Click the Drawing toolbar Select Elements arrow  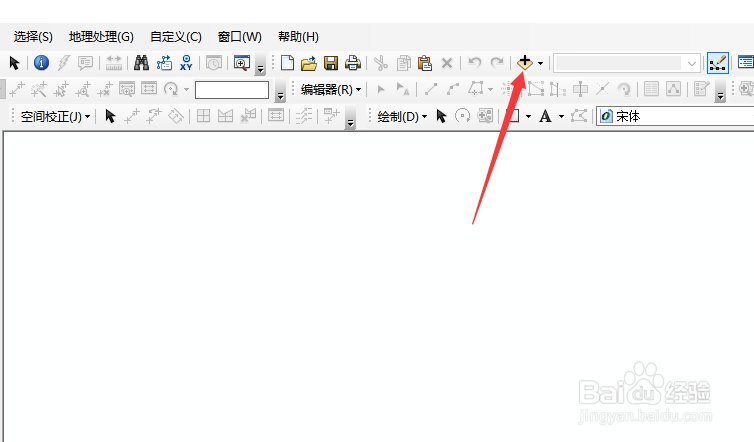pyautogui.click(x=441, y=116)
